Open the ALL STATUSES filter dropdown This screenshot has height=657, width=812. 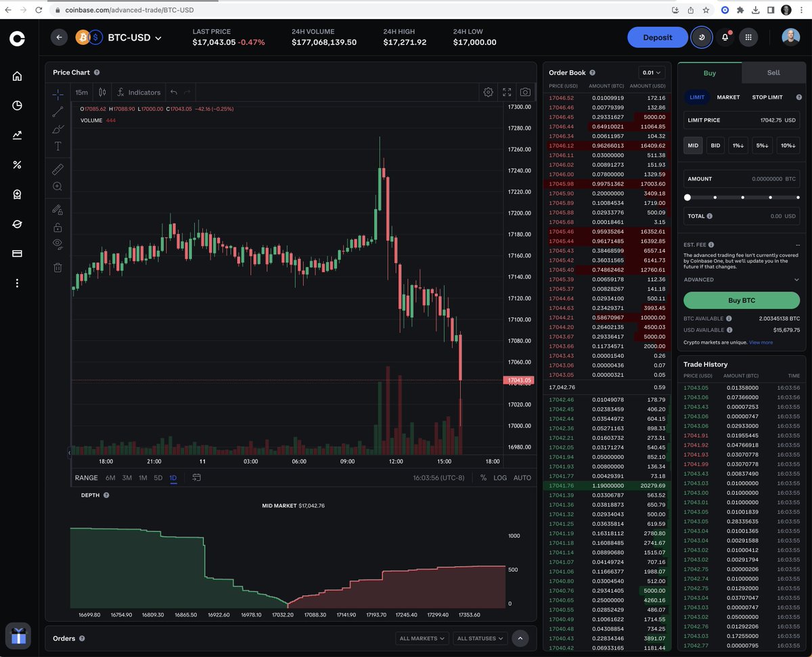pyautogui.click(x=480, y=638)
